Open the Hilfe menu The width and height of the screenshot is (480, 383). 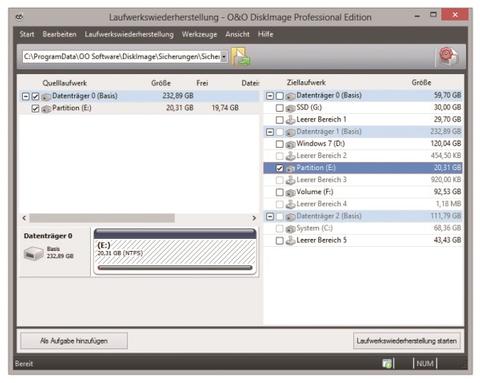coord(266,34)
